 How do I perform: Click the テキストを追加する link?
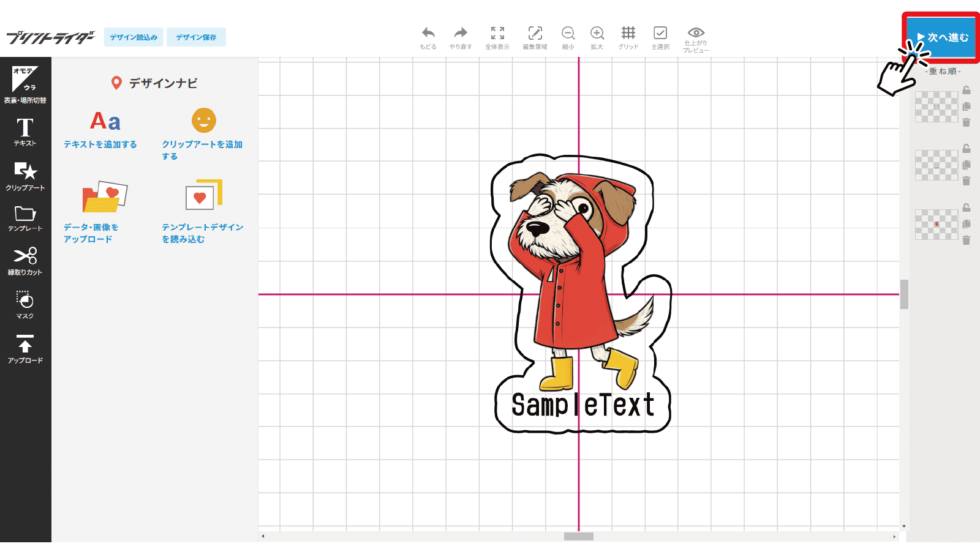click(x=100, y=144)
